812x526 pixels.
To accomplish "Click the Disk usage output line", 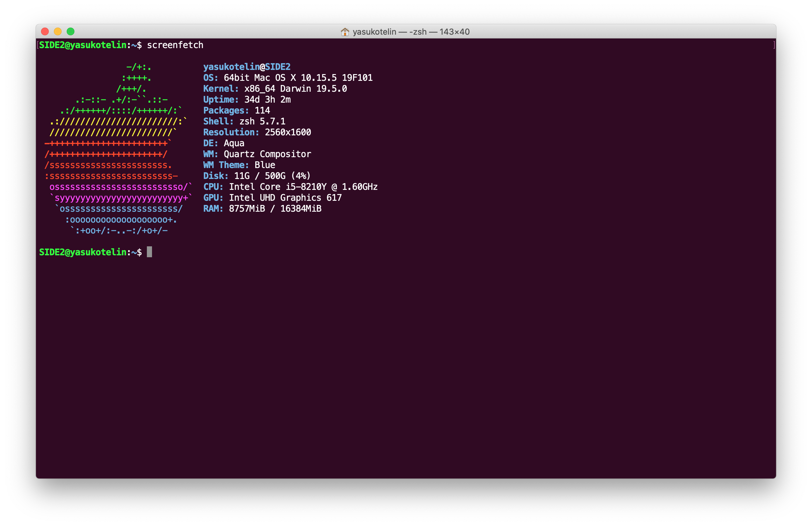I will (x=257, y=176).
